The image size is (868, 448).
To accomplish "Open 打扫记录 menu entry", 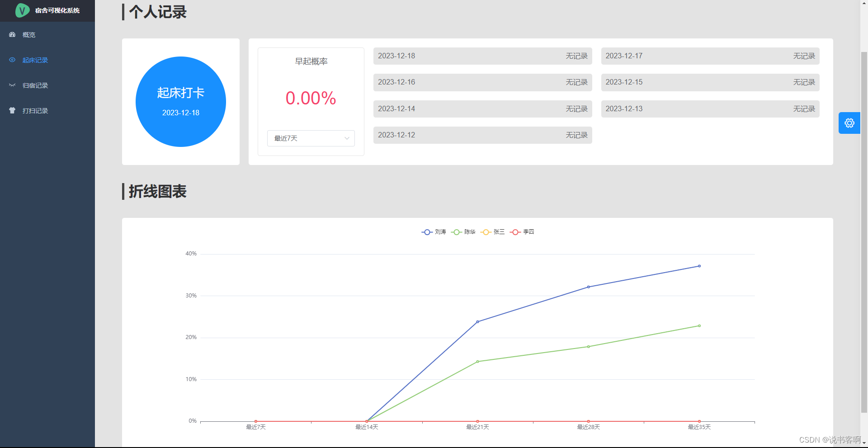I will coord(47,111).
